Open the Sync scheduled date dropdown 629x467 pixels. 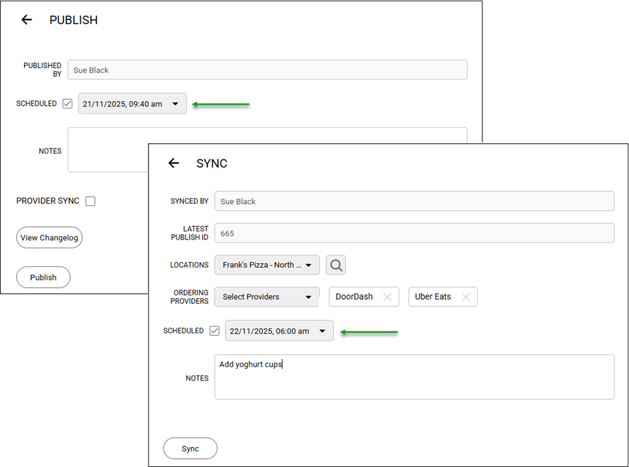click(x=323, y=331)
